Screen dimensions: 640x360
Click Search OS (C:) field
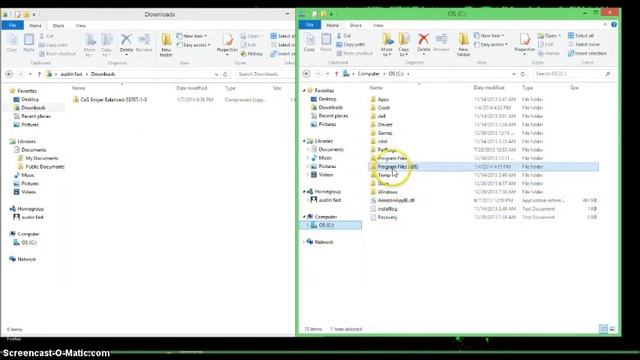573,74
